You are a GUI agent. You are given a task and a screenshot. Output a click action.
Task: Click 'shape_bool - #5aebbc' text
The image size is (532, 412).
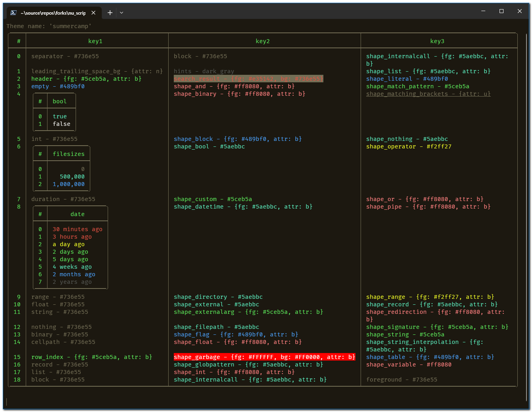209,146
